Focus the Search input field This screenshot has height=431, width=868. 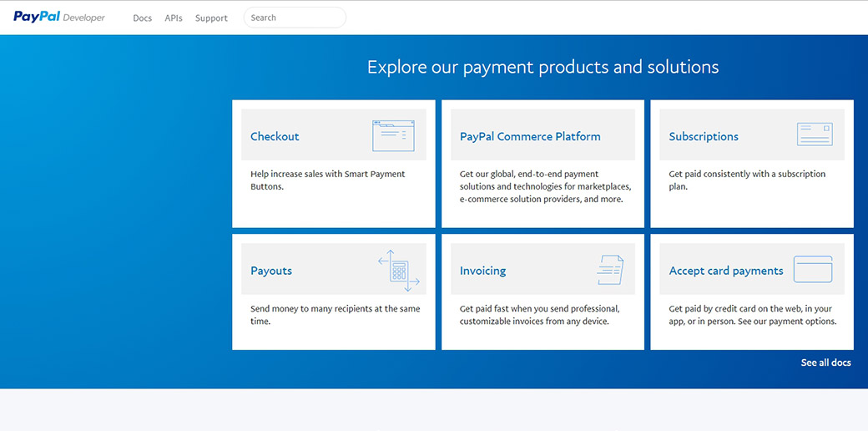tap(295, 18)
